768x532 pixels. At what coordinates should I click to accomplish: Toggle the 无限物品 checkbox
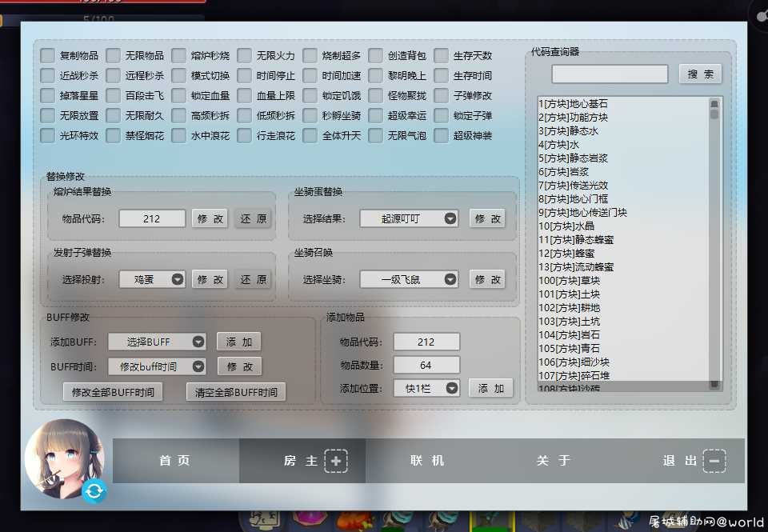(x=113, y=55)
